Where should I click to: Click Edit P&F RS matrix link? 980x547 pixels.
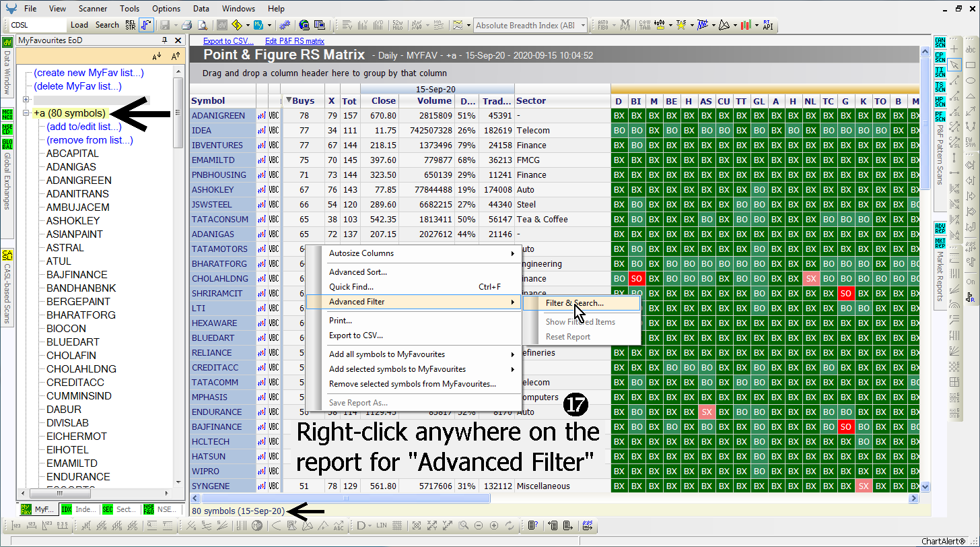295,41
